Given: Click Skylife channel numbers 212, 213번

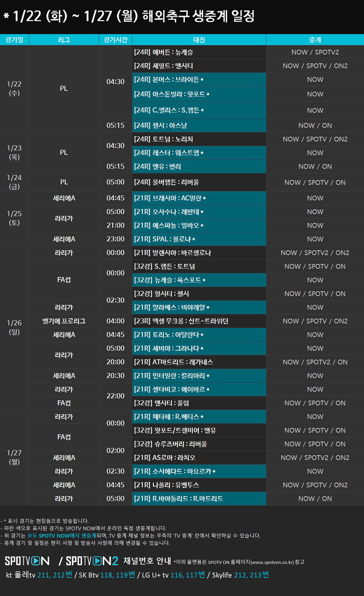Looking at the screenshot, I should [x=251, y=575].
